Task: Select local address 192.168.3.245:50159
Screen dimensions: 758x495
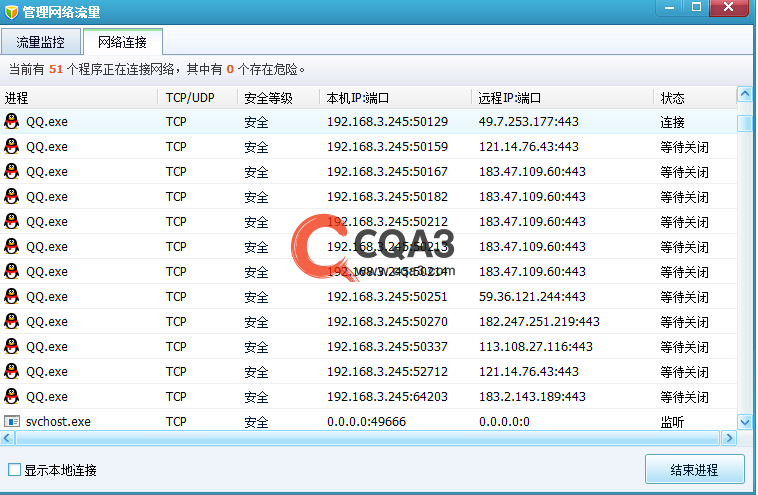Action: (x=387, y=146)
